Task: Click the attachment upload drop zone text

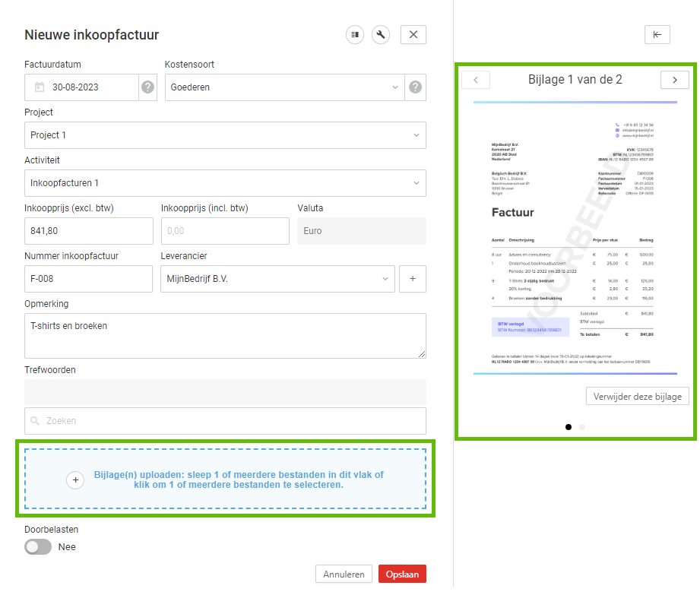Action: coord(239,479)
